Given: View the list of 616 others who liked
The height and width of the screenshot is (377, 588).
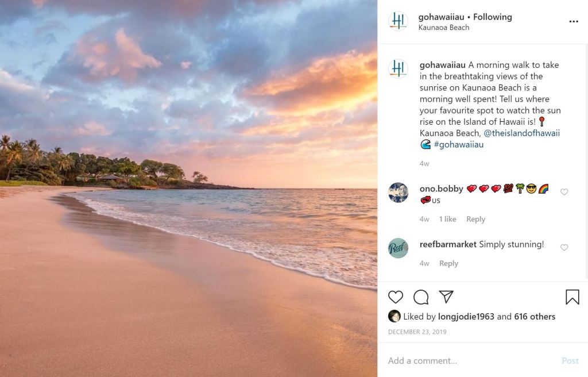Looking at the screenshot, I should tap(535, 317).
